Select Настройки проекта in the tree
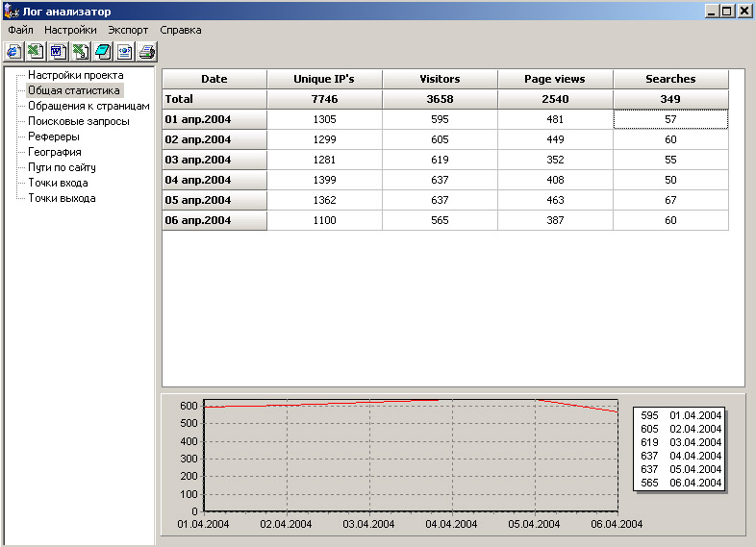This screenshot has height=547, width=756. pos(75,75)
